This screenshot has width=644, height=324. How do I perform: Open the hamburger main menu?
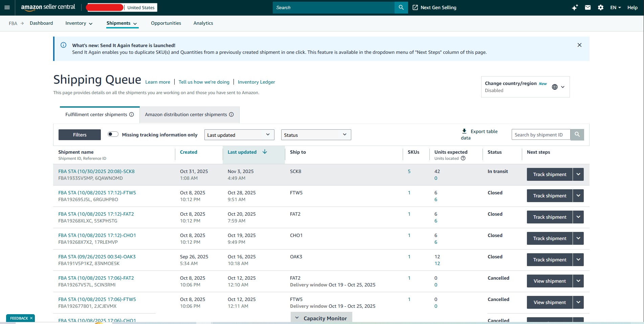(7, 7)
